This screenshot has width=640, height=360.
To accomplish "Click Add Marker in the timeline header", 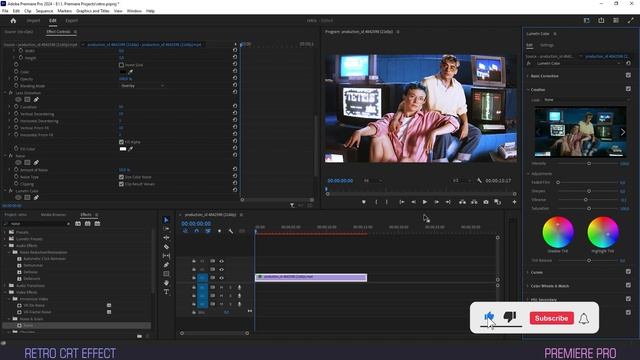I will [219, 231].
